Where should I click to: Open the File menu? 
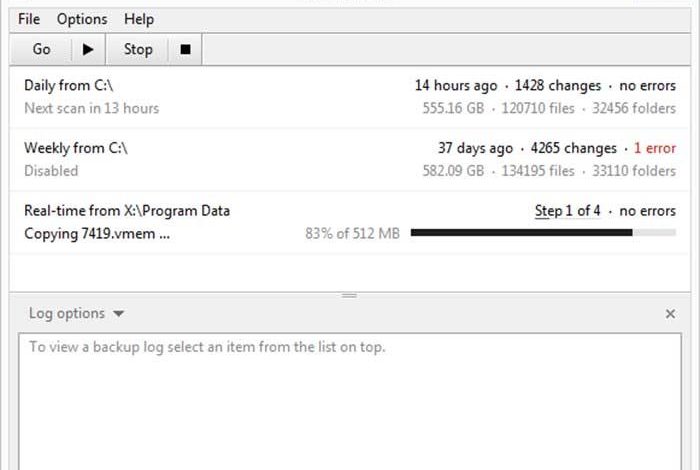click(29, 19)
